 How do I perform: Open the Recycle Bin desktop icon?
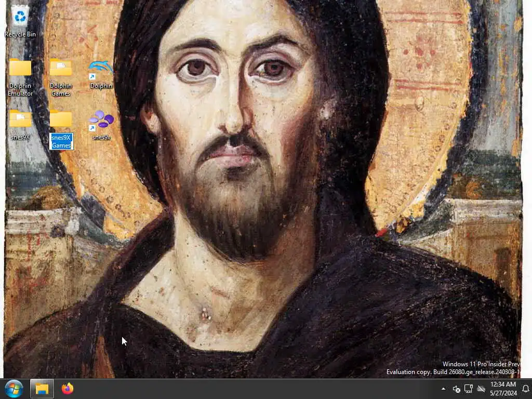pyautogui.click(x=20, y=16)
